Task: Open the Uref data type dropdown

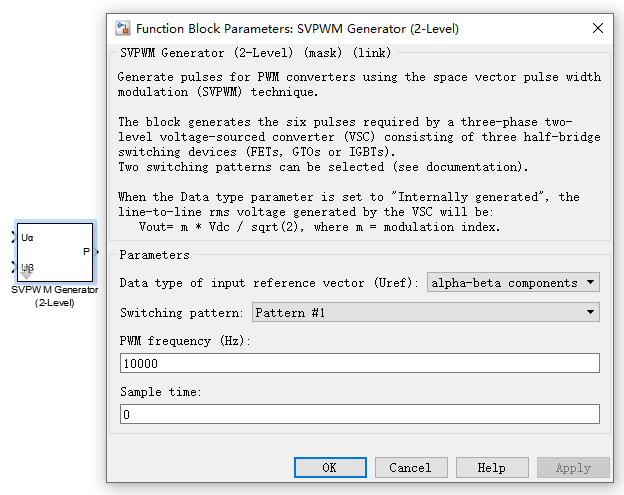Action: pyautogui.click(x=513, y=283)
